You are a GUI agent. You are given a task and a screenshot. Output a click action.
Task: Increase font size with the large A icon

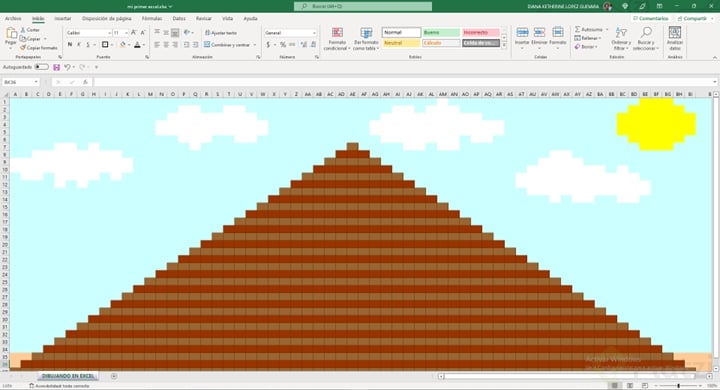(x=134, y=33)
